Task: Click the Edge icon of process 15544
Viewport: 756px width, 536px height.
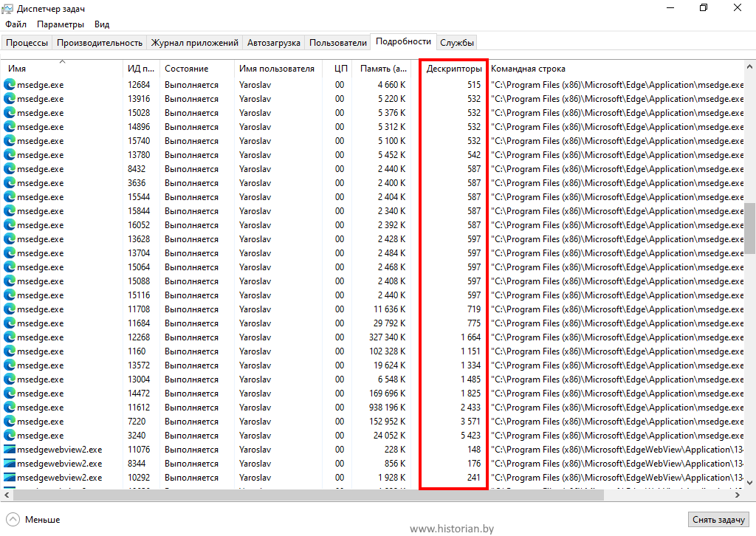Action: tap(10, 196)
